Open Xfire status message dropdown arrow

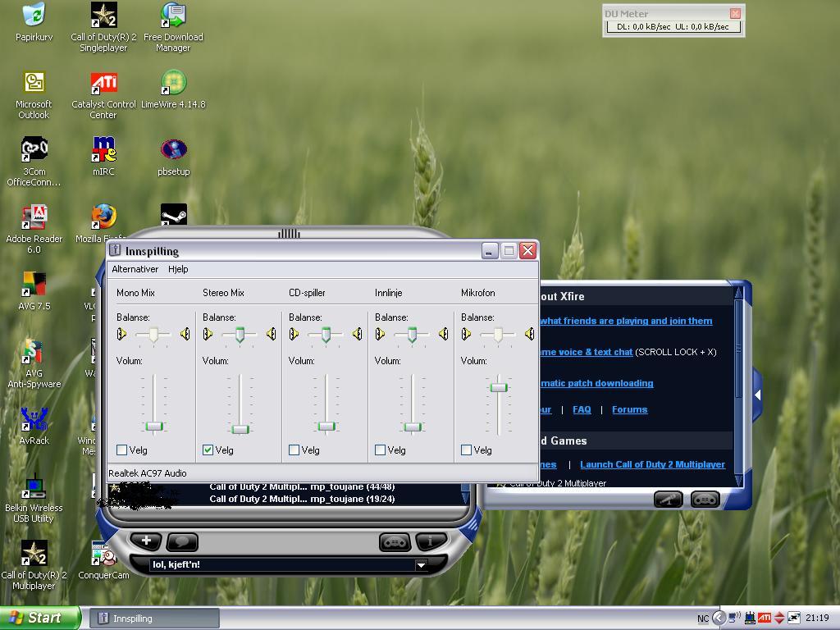tap(421, 564)
